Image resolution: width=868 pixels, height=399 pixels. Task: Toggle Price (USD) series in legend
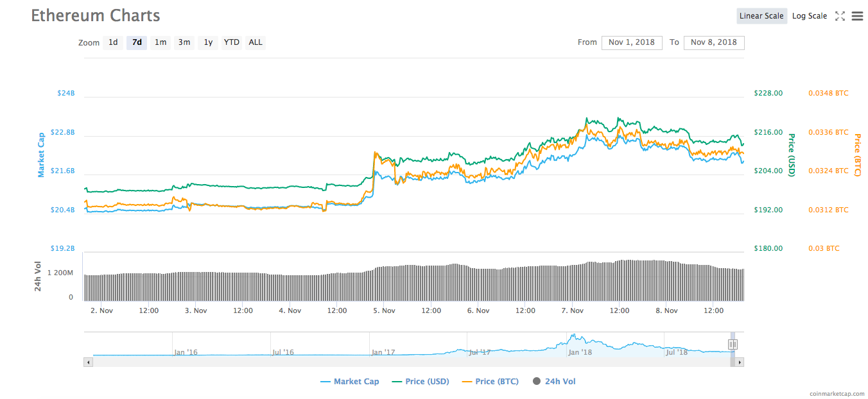(x=421, y=382)
